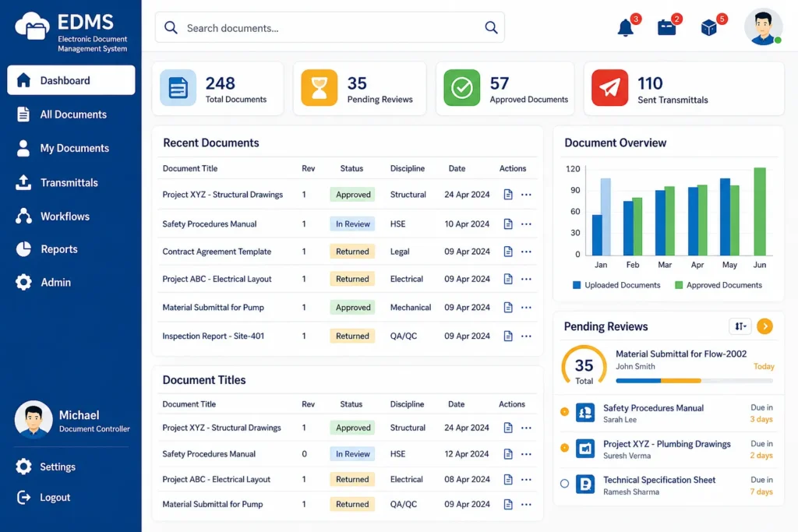View document icon for Material Submittal for Pump, Mechanical row
This screenshot has height=532, width=798.
[x=508, y=307]
